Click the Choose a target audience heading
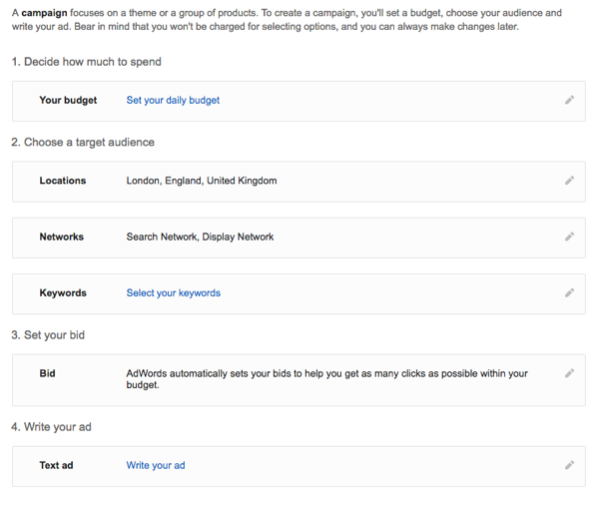This screenshot has width=599, height=513. point(83,142)
